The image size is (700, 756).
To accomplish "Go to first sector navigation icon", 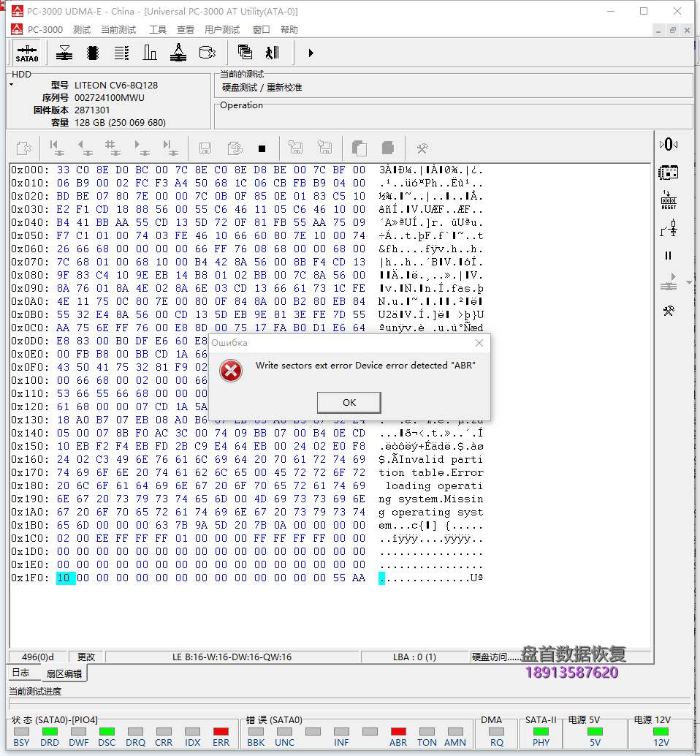I will click(x=57, y=148).
